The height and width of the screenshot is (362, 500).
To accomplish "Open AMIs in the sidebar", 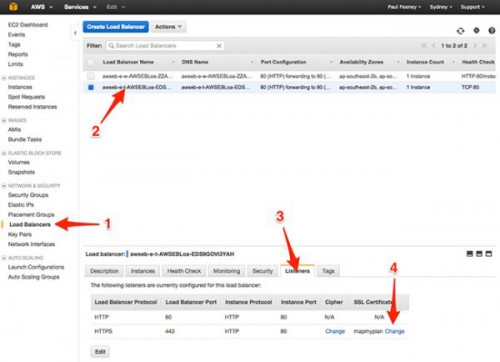I will tap(14, 130).
